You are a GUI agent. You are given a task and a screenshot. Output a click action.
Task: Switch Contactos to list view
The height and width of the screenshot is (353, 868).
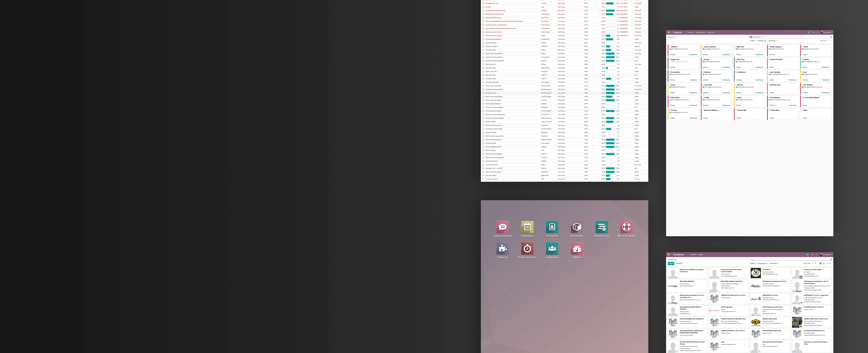824,264
